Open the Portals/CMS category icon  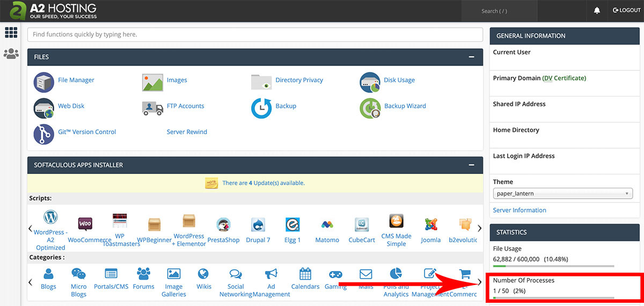(x=111, y=274)
